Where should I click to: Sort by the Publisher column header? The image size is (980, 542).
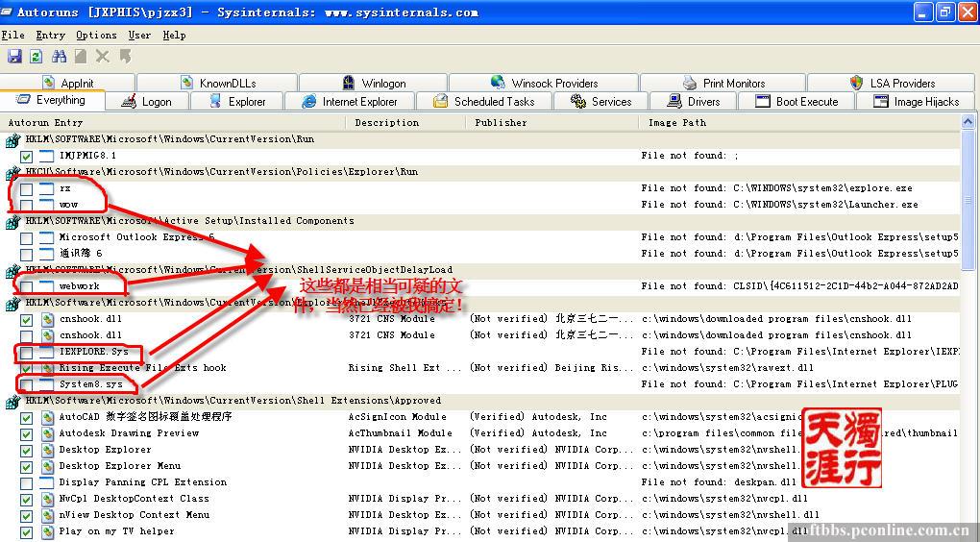[501, 123]
